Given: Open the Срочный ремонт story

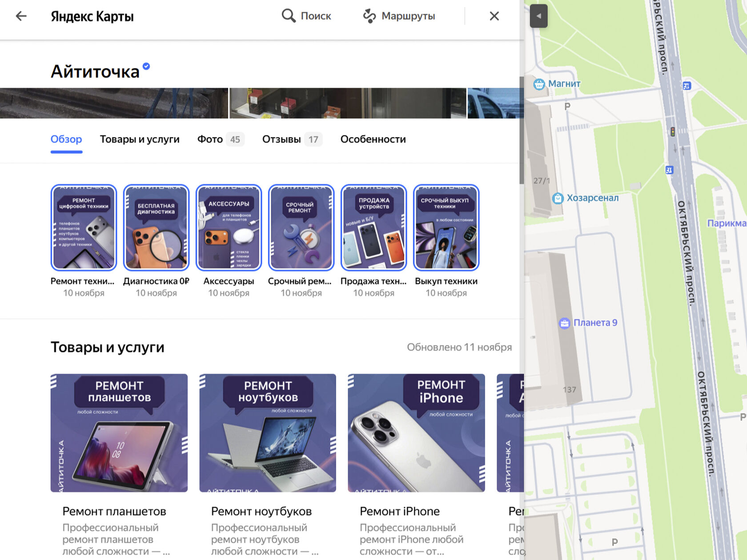Looking at the screenshot, I should 301,228.
